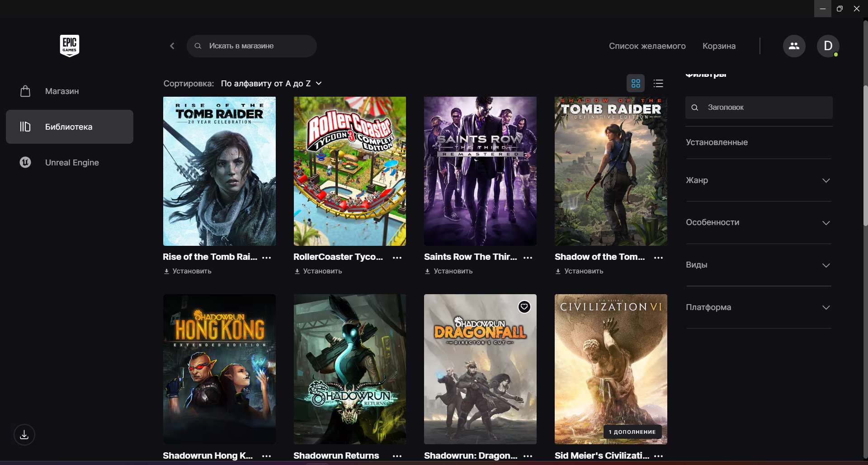Toggle favorite heart on Shadowrun Dragonfall
This screenshot has height=465, width=868.
click(524, 307)
